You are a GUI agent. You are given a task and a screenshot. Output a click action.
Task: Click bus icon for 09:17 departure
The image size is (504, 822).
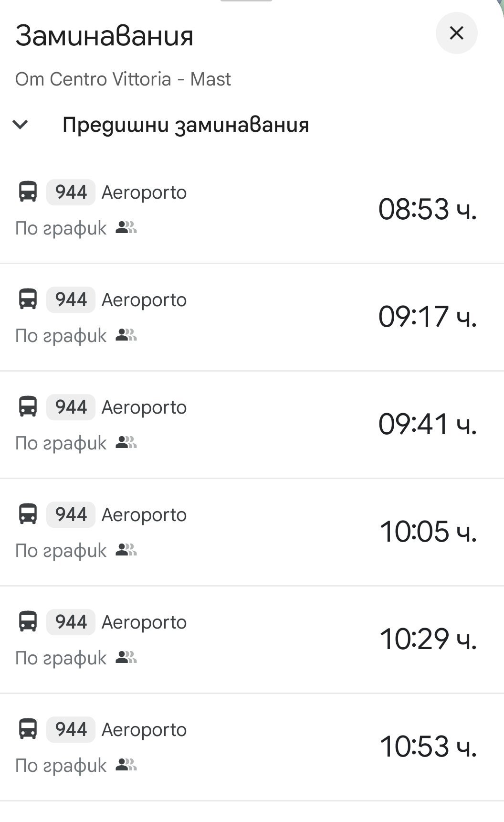pos(28,299)
